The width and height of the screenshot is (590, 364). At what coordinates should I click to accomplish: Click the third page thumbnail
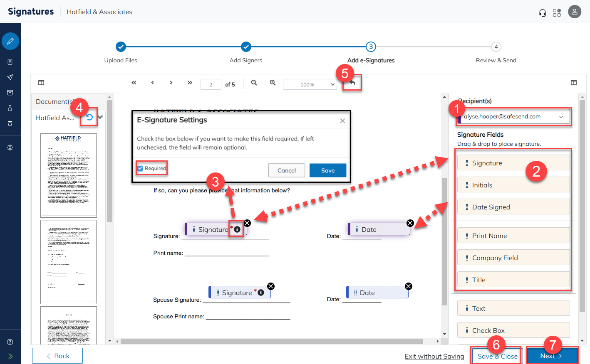click(69, 325)
